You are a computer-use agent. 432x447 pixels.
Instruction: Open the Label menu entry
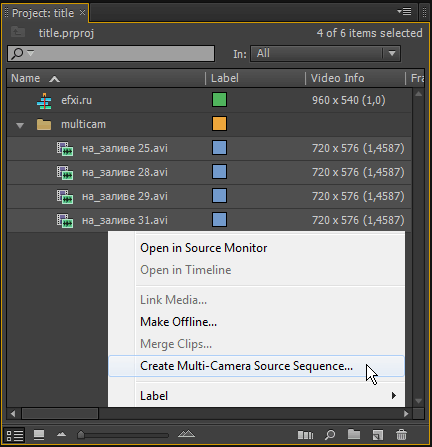pos(256,396)
